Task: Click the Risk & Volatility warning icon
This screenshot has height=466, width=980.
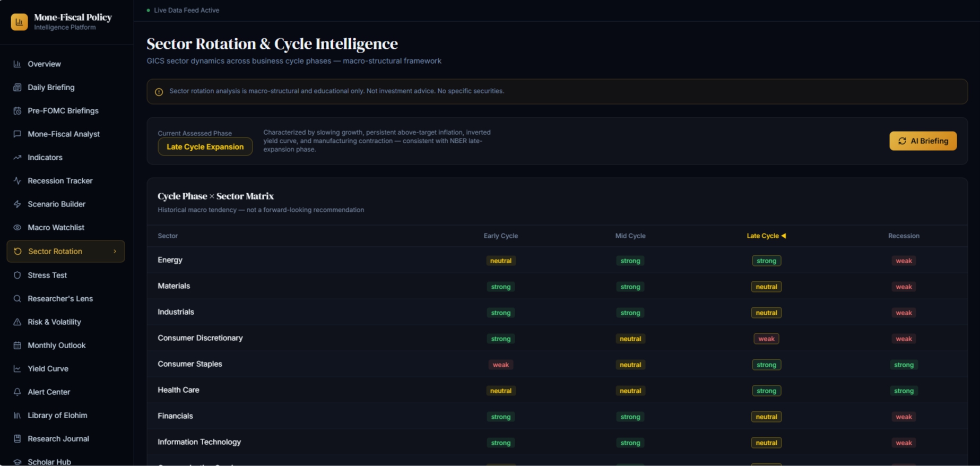Action: pyautogui.click(x=17, y=322)
